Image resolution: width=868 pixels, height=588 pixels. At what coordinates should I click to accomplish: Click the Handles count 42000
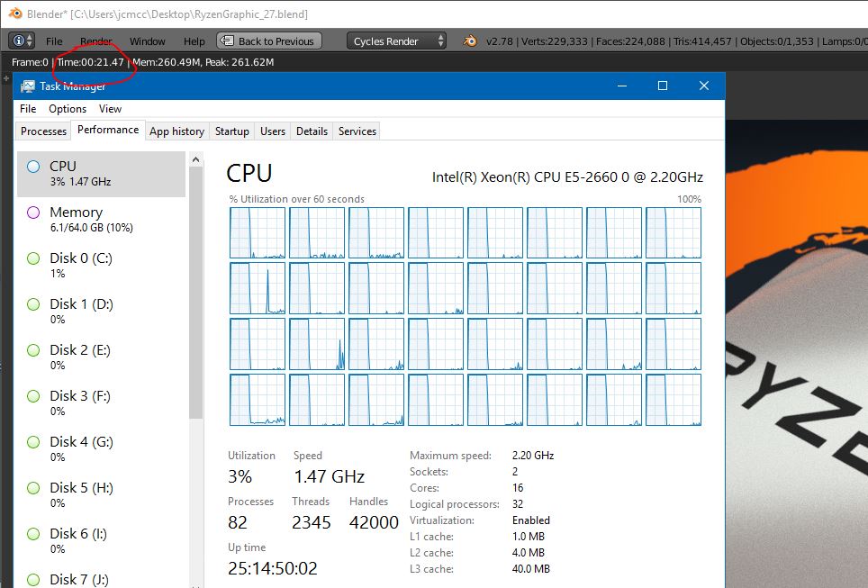point(374,522)
